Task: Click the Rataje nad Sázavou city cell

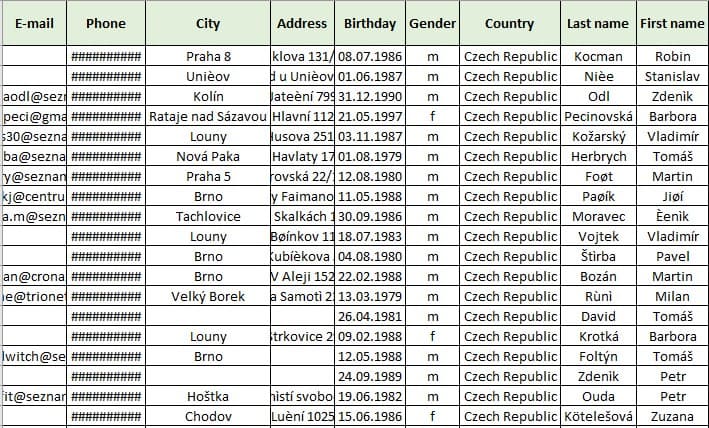Action: [x=208, y=117]
